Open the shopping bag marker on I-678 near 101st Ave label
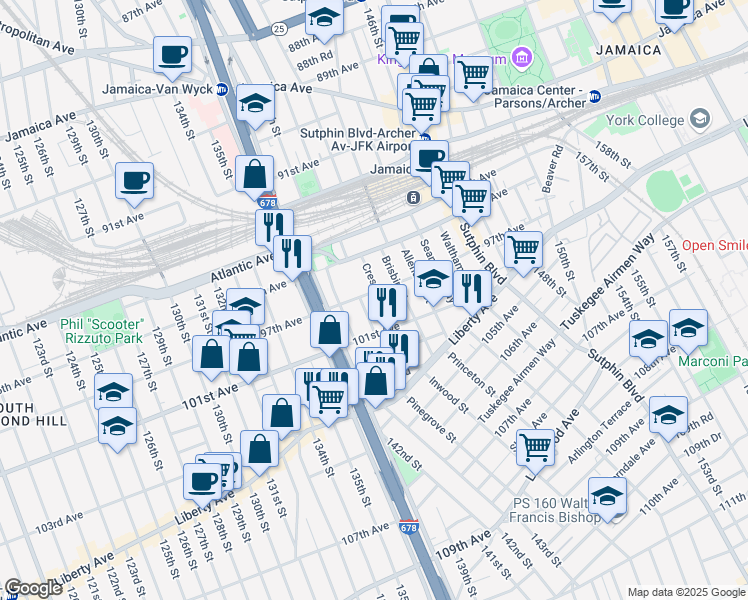The image size is (748, 600). click(330, 331)
